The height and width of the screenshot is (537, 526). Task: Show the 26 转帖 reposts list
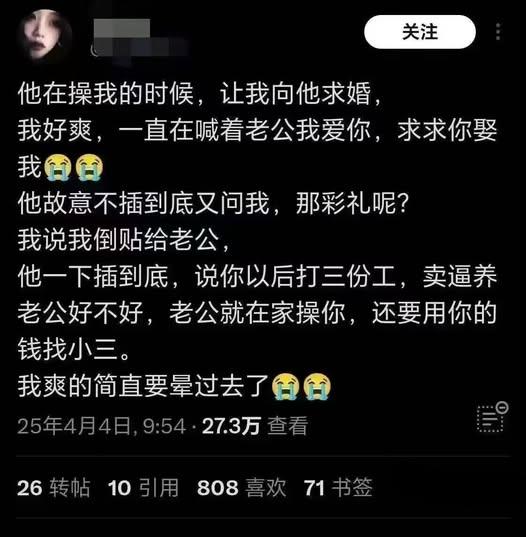(53, 487)
